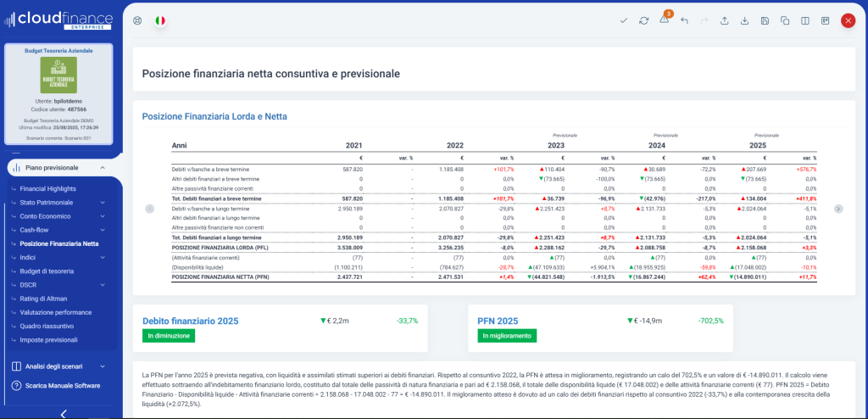Click the Italian flag language icon
Viewport: 868px width, 419px height.
[160, 20]
